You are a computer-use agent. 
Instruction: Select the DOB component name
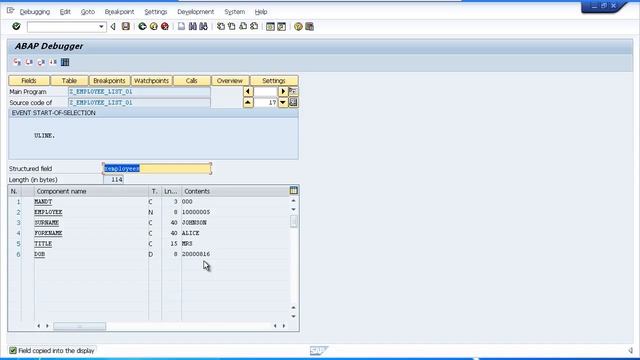[40, 254]
